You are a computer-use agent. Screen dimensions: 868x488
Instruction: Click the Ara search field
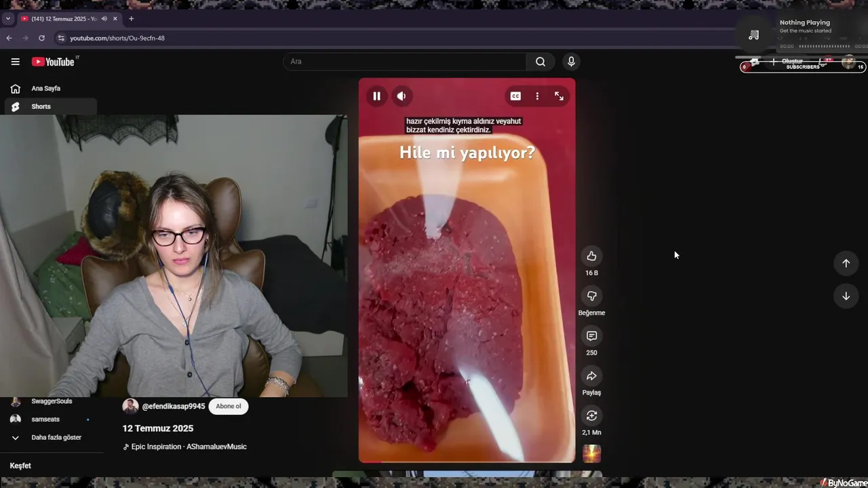point(405,62)
